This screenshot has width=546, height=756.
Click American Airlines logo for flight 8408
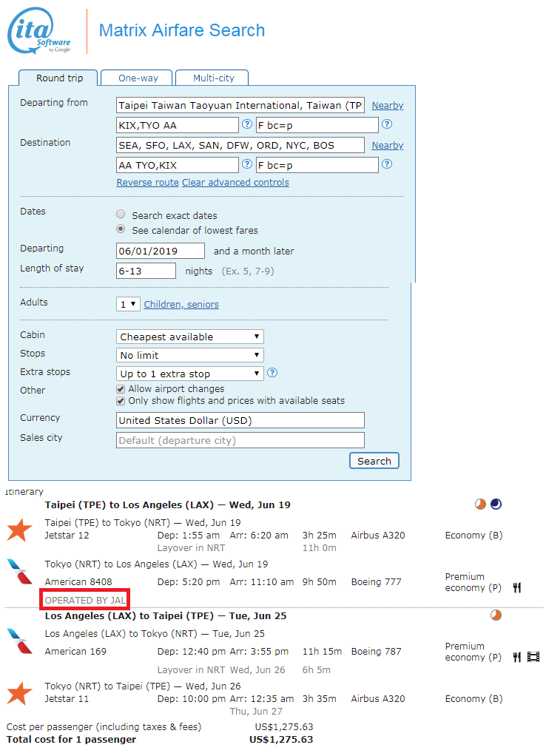(20, 571)
